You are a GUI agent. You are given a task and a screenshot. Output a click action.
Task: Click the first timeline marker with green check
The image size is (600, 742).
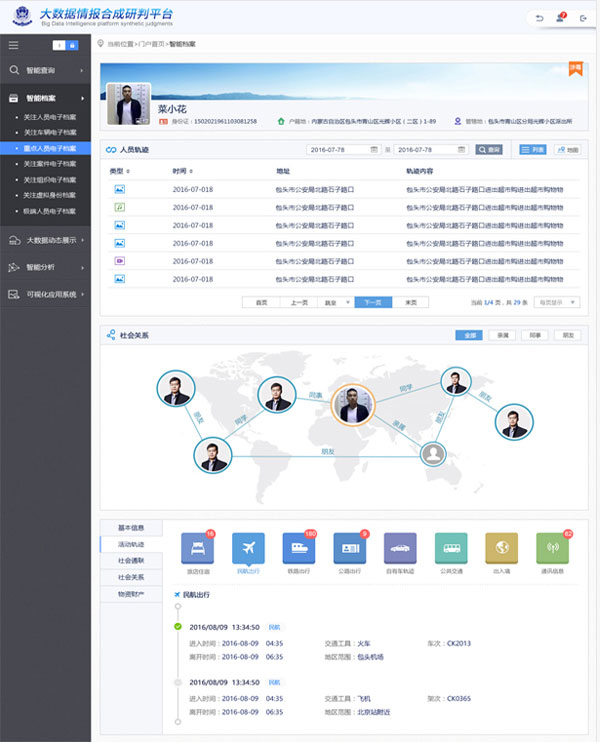pyautogui.click(x=178, y=627)
